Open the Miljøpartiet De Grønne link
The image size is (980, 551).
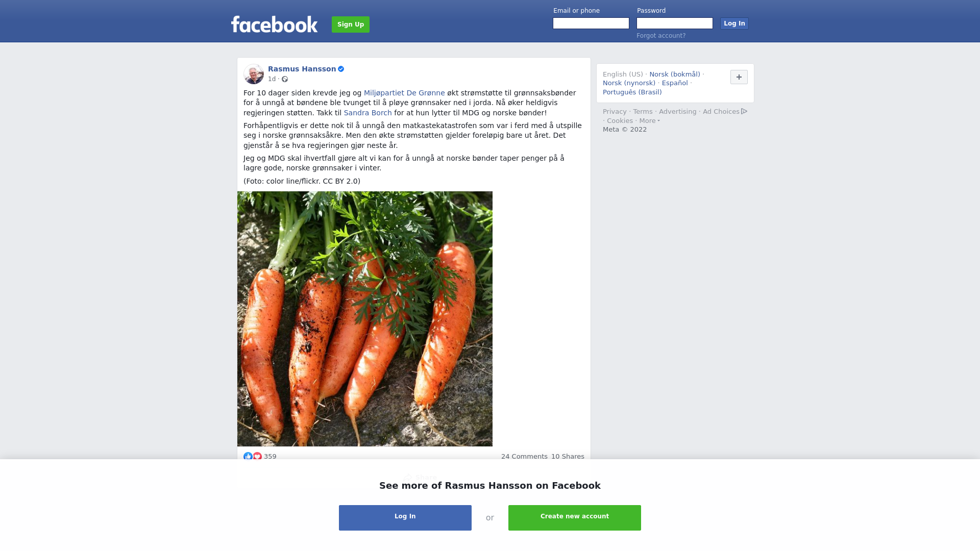coord(404,93)
